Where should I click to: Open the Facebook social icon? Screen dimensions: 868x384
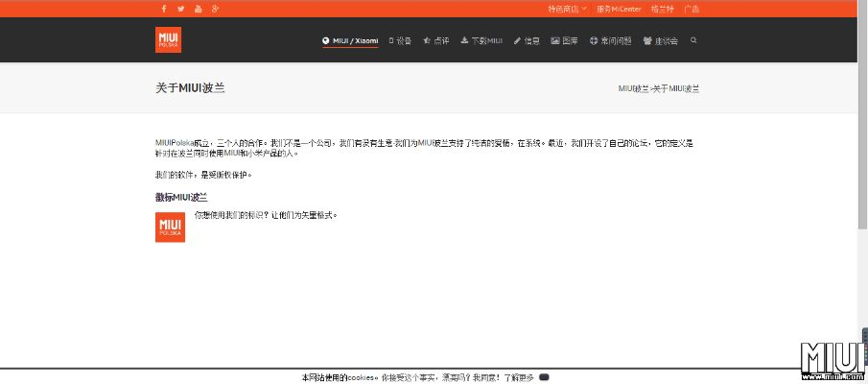[x=163, y=9]
